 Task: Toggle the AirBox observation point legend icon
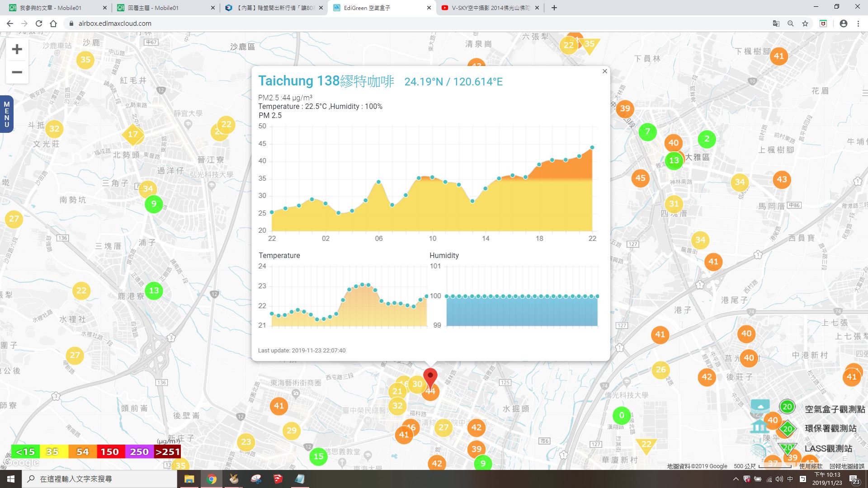759,407
